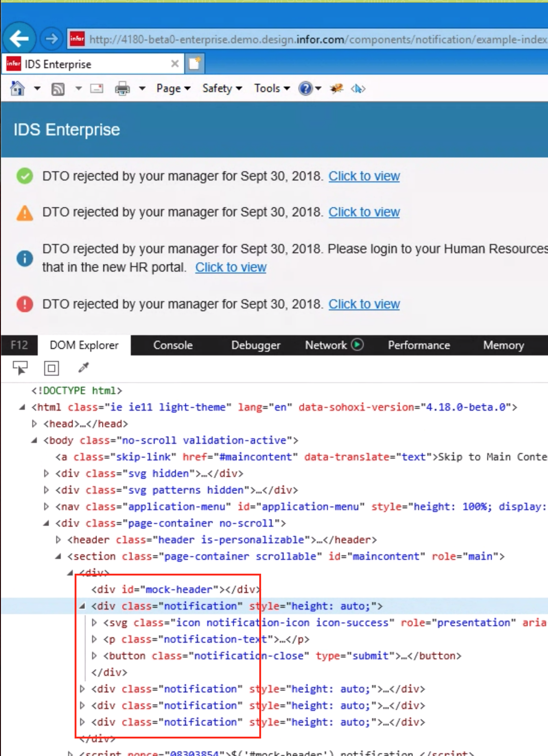Collapse the div page-container no-scroll node

[x=46, y=523]
